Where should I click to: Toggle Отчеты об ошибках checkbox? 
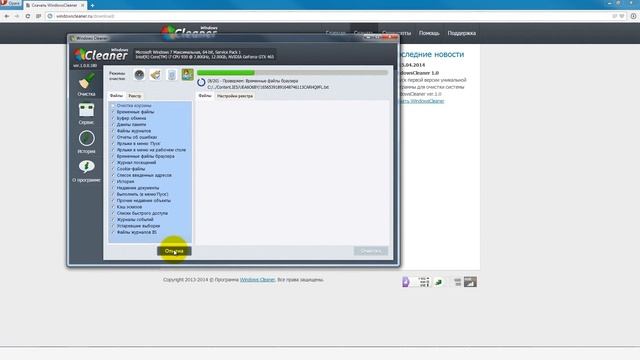coord(113,137)
